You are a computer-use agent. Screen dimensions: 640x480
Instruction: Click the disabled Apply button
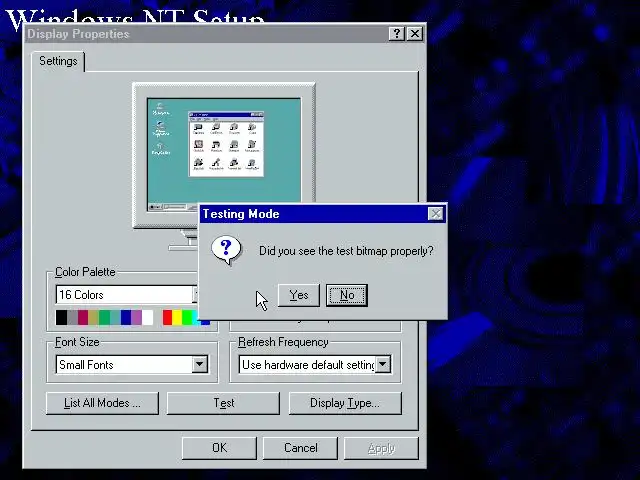(x=381, y=448)
